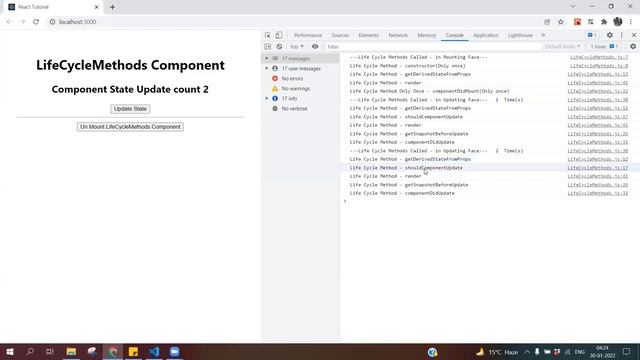Viewport: 640px width, 360px height.
Task: Open console settings gear beside the issue counter
Action: [633, 47]
